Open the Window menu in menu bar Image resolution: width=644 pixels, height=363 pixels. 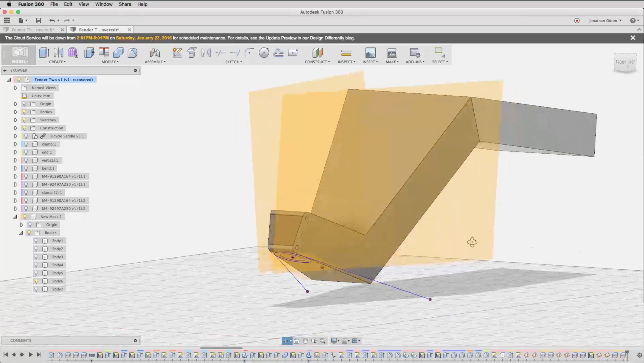(104, 4)
